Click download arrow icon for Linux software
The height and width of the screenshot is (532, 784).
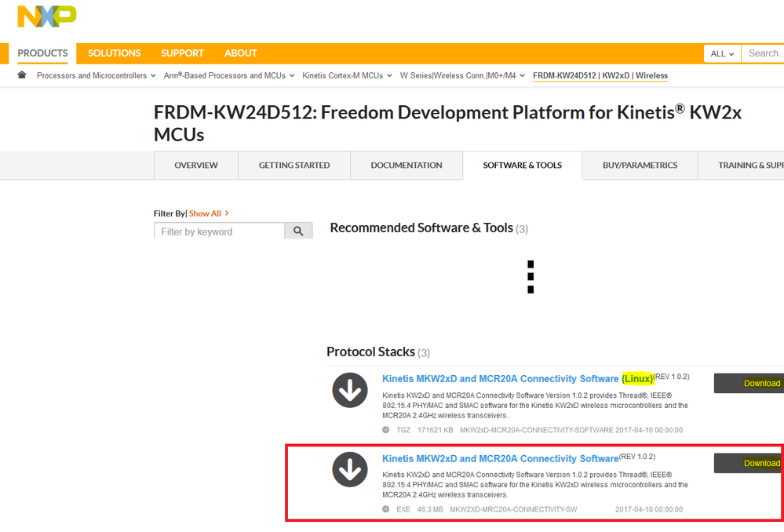click(350, 390)
